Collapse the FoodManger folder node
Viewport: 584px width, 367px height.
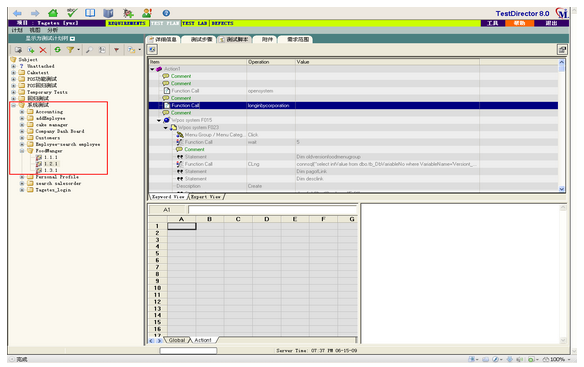click(x=22, y=151)
